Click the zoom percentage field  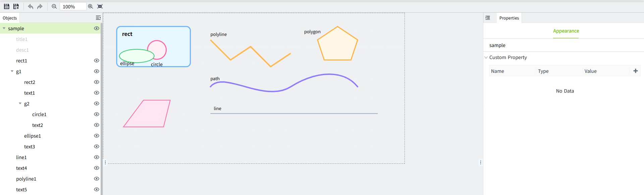coord(72,7)
